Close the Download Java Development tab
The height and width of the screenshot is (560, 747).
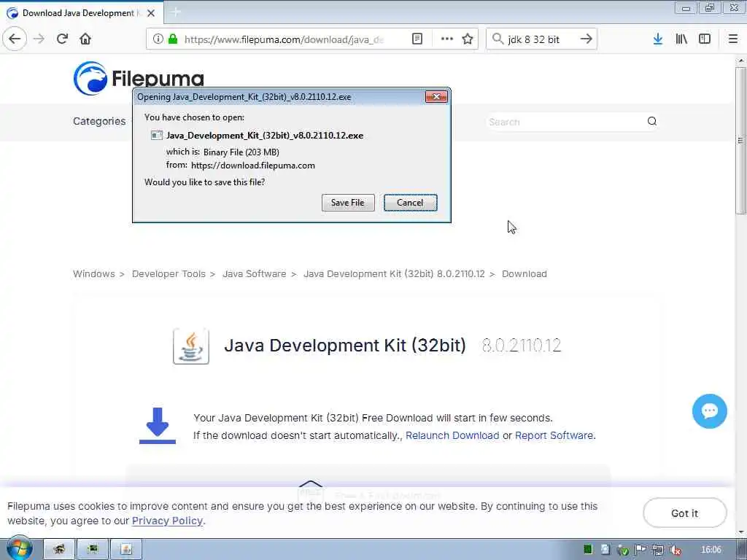pos(151,13)
